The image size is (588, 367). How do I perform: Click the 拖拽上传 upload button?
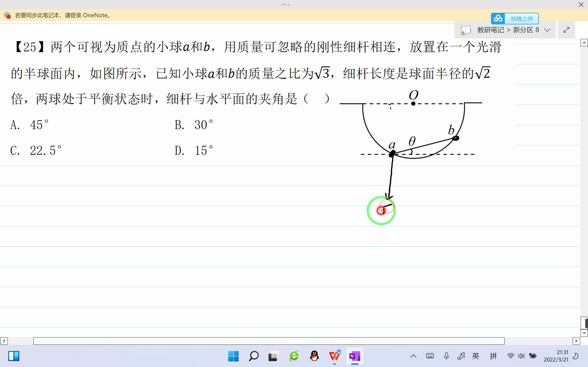pos(522,18)
